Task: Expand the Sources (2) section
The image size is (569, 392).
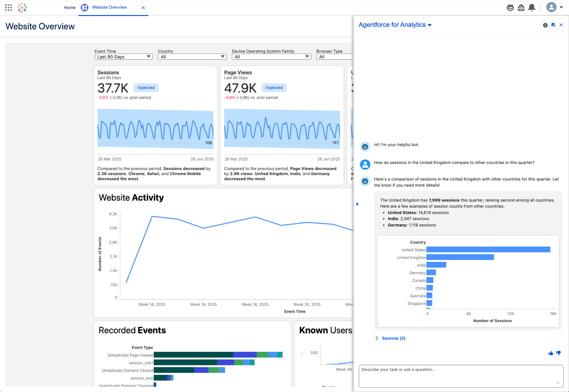Action: 377,338
